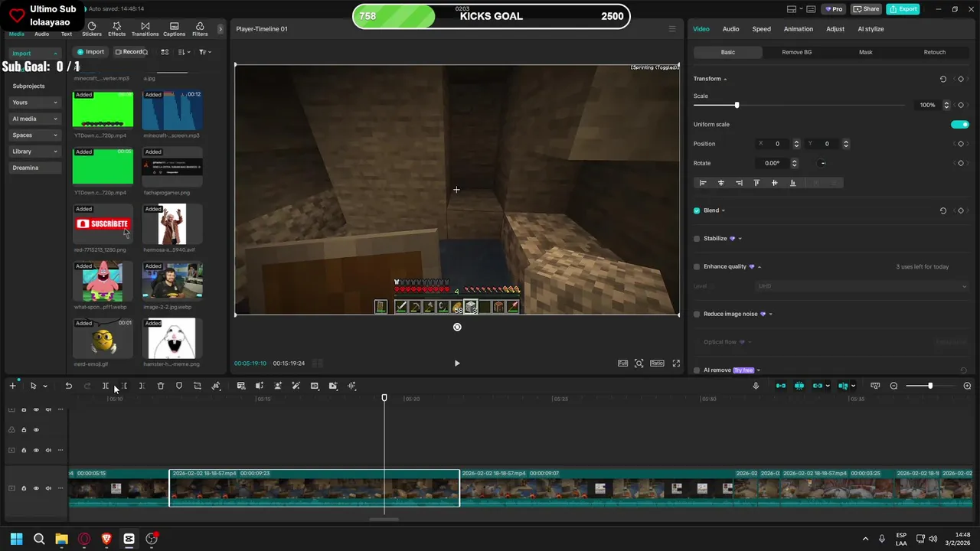Align clip to left edge

click(703, 183)
